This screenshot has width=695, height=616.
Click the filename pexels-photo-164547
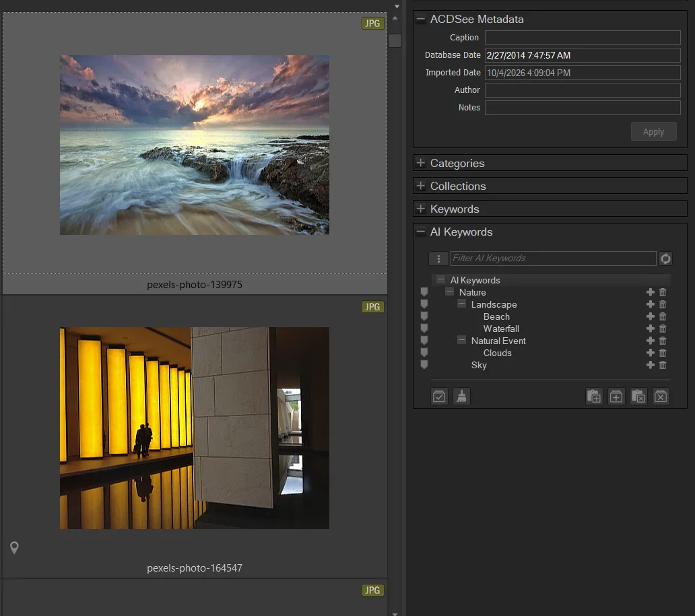[x=195, y=568]
